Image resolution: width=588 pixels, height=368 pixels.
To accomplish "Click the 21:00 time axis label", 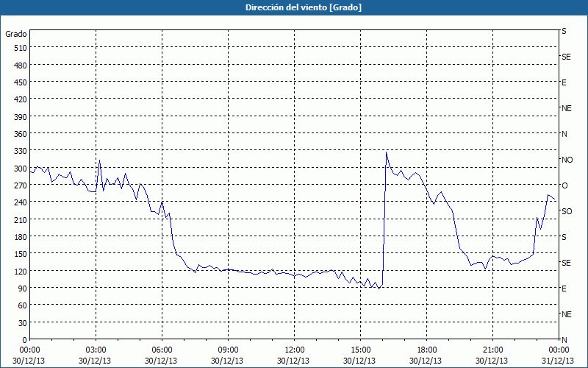I will (492, 350).
